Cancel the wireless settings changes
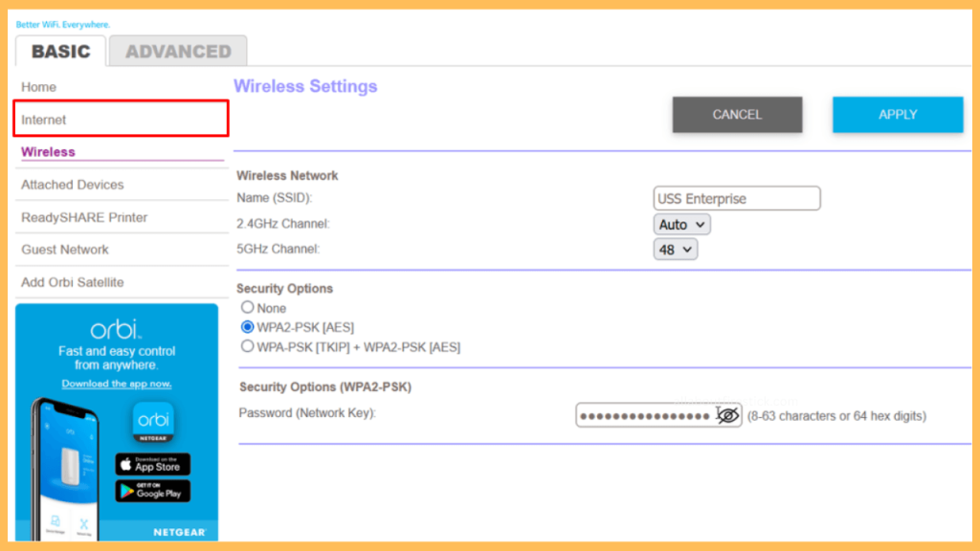This screenshot has width=980, height=551. (x=737, y=114)
